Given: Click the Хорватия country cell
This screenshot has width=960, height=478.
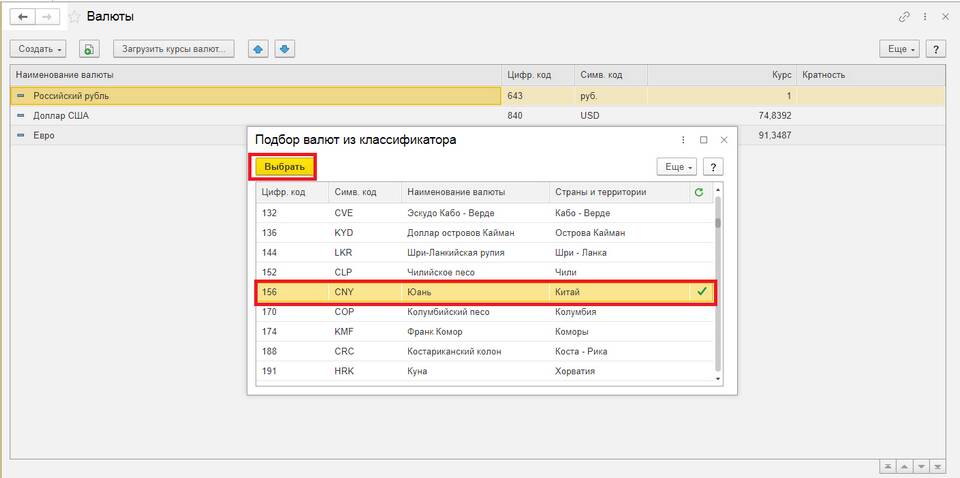Looking at the screenshot, I should click(574, 372).
